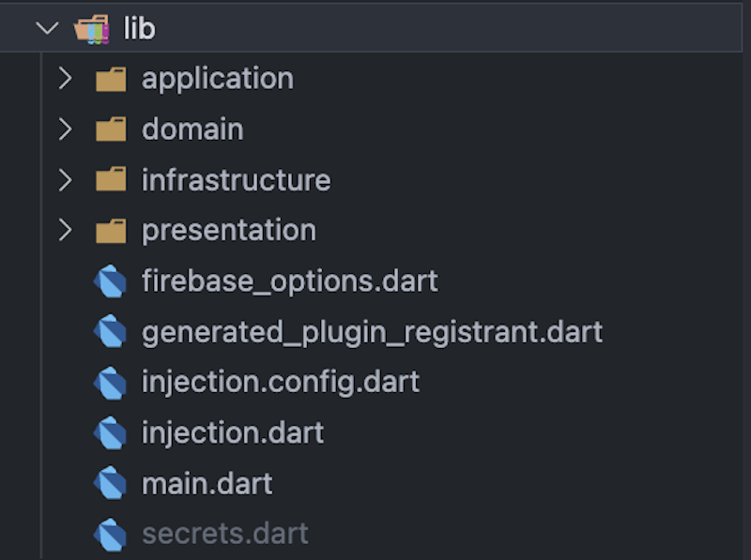This screenshot has height=560, width=751.
Task: Expand the application folder
Action: pyautogui.click(x=65, y=79)
